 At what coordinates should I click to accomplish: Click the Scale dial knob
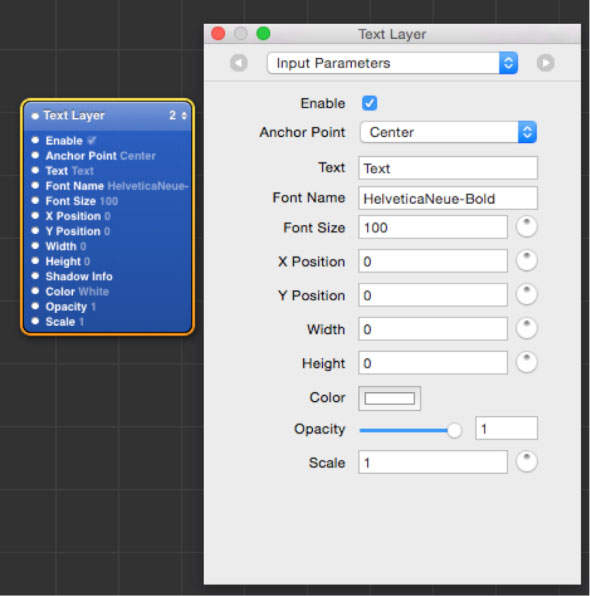coord(527,462)
